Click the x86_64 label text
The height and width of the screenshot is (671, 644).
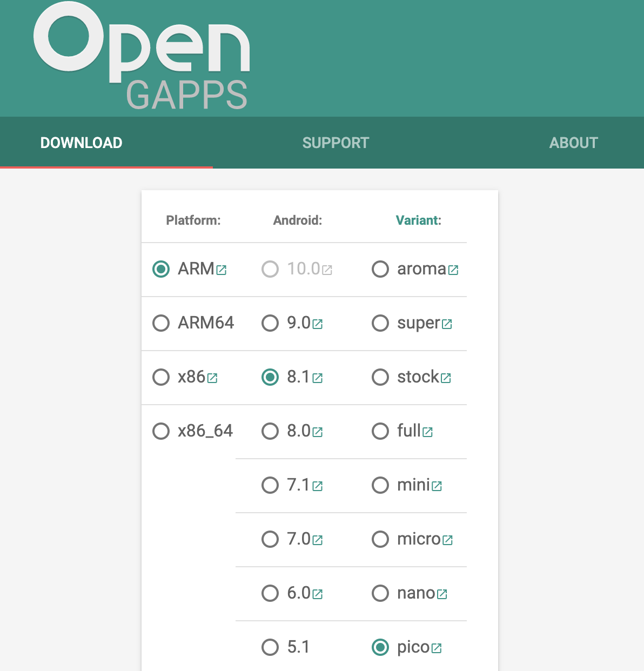point(205,431)
